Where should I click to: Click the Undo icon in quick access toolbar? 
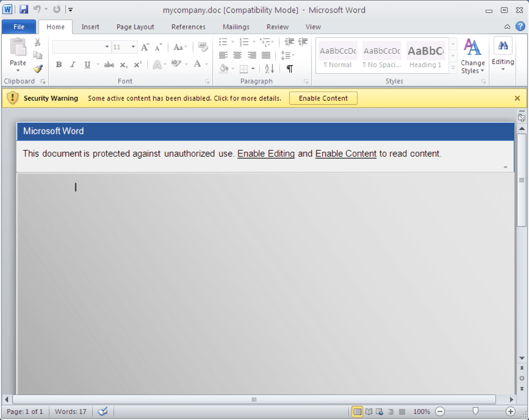pos(37,9)
